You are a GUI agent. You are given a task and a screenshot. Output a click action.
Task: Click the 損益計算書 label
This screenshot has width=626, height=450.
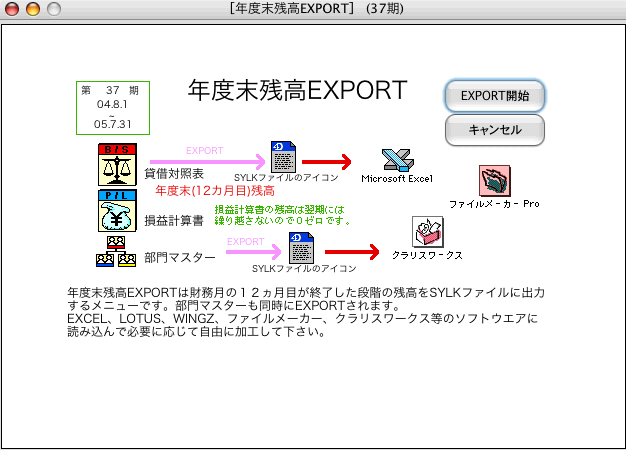[x=174, y=219]
